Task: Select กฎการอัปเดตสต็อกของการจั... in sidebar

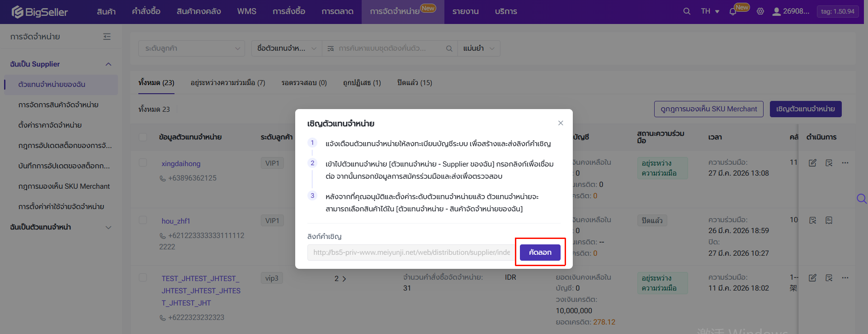Action: [x=61, y=146]
